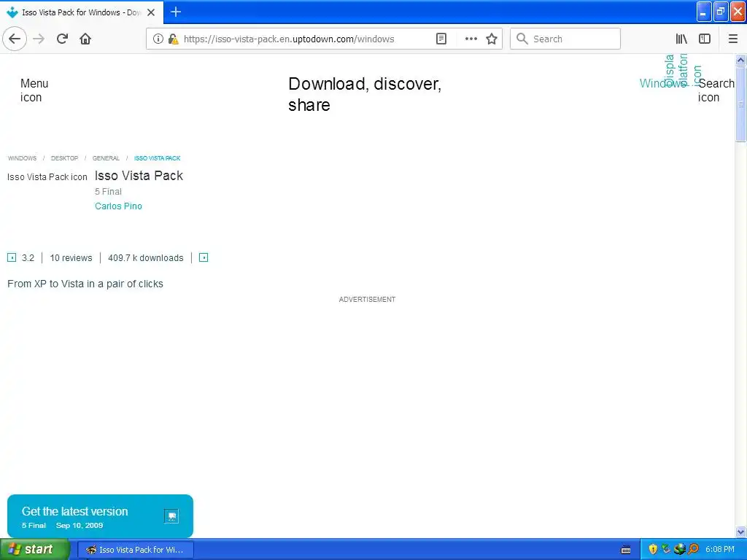Click the browser Search field
Image resolution: width=747 pixels, height=560 pixels.
[x=565, y=39]
